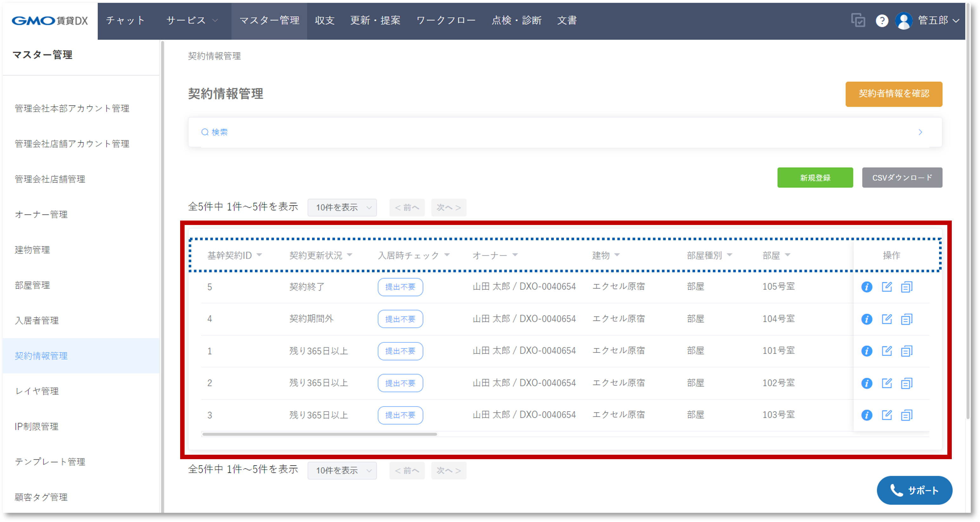Screen dimensions: 980x522
Task: Show info for the 102号室 contract
Action: click(867, 383)
